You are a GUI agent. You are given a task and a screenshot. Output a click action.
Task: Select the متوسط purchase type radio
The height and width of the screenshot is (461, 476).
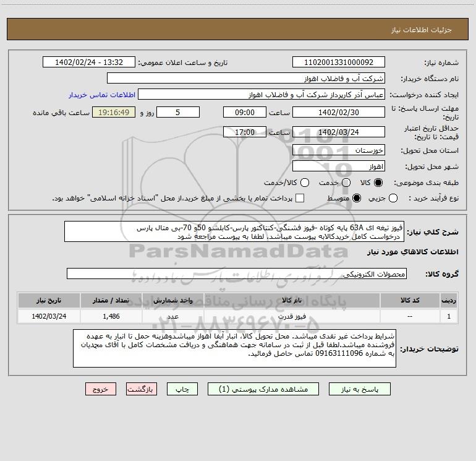tap(357, 198)
